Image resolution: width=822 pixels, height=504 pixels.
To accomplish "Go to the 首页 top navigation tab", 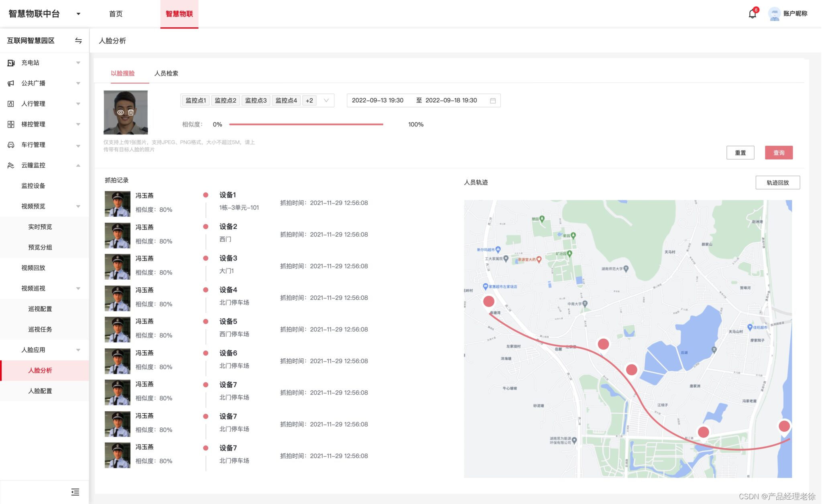I will point(116,14).
